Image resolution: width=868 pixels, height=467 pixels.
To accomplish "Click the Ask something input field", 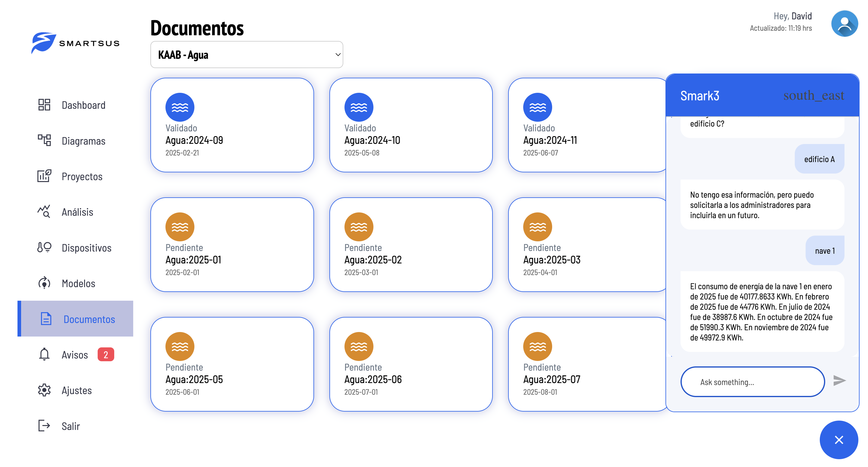I will (753, 382).
